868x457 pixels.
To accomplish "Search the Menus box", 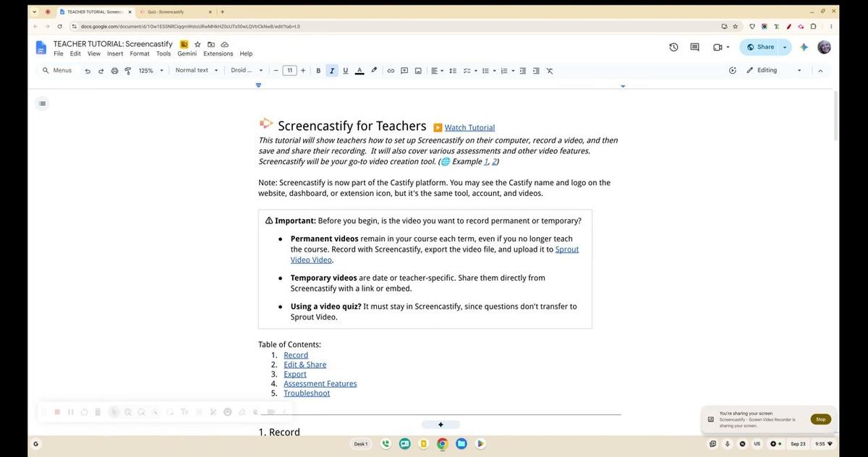I will [x=57, y=71].
